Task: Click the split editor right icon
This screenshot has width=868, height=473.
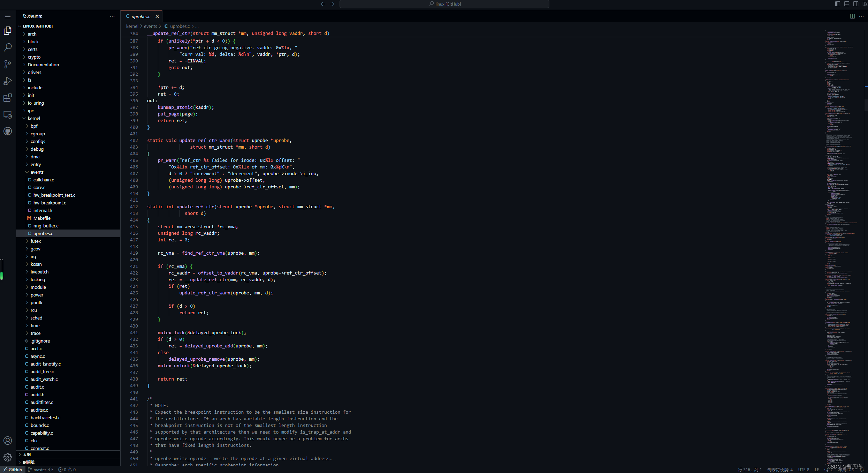Action: (852, 16)
